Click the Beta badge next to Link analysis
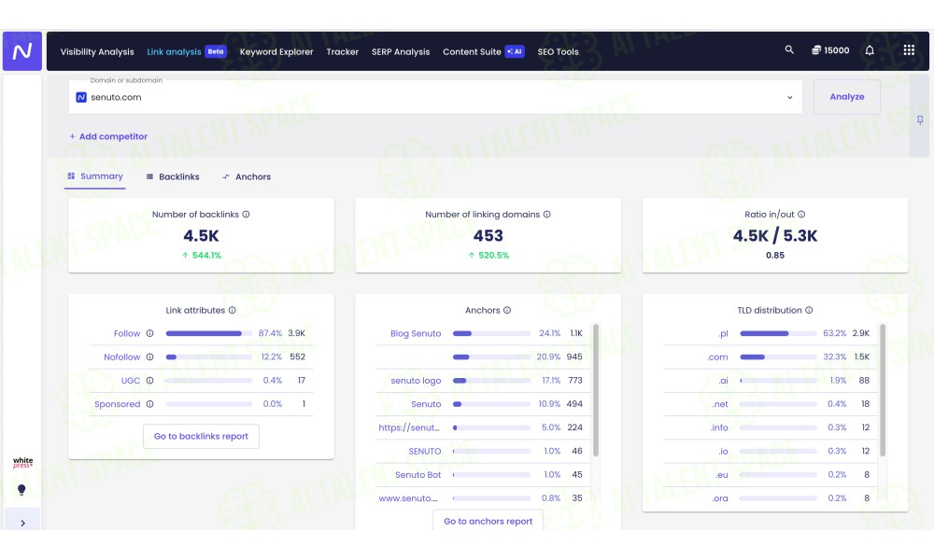 pyautogui.click(x=216, y=51)
